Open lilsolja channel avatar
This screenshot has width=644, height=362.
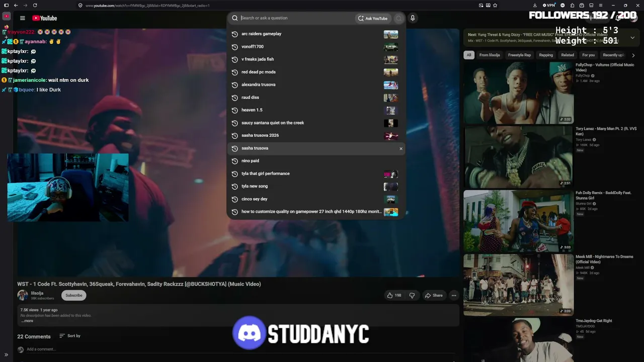point(23,296)
